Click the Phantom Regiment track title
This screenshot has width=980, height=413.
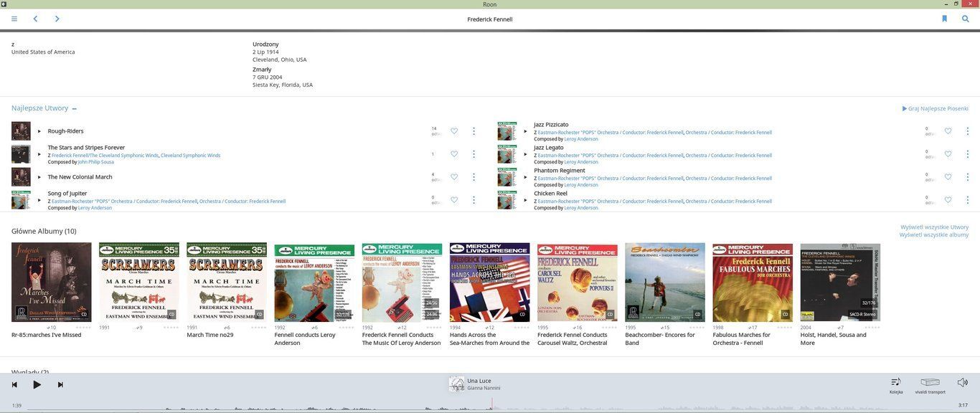tap(560, 171)
